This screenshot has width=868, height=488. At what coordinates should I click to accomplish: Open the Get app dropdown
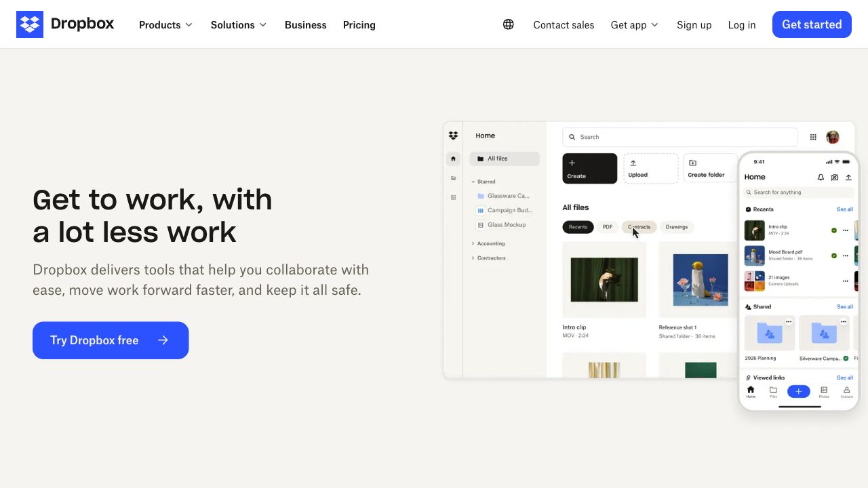[x=635, y=24]
